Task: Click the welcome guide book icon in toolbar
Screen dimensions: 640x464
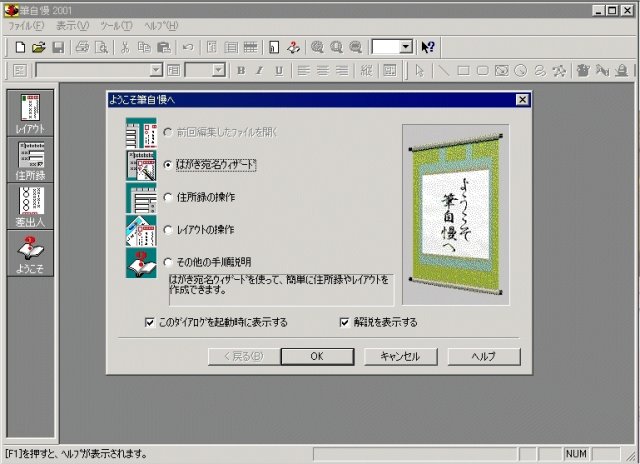Action: tap(293, 47)
